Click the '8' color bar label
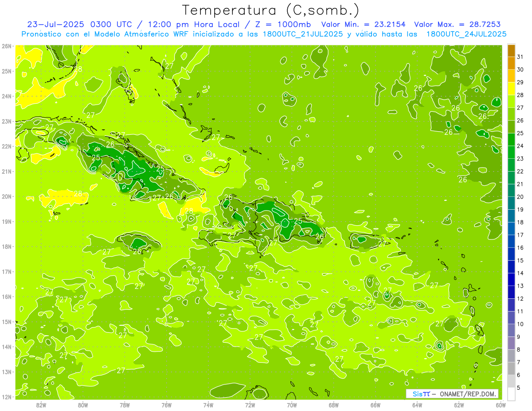Viewport: 532px width, 411px height. click(x=518, y=349)
